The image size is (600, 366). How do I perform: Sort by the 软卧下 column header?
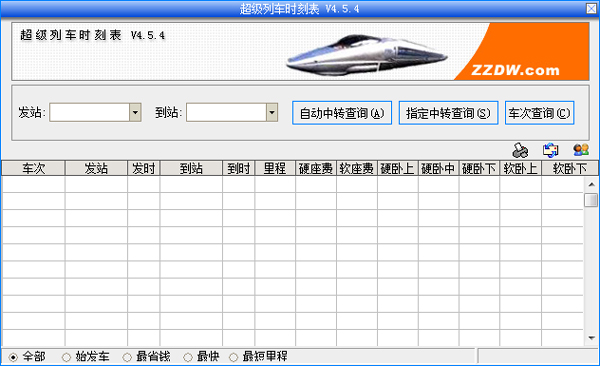570,168
